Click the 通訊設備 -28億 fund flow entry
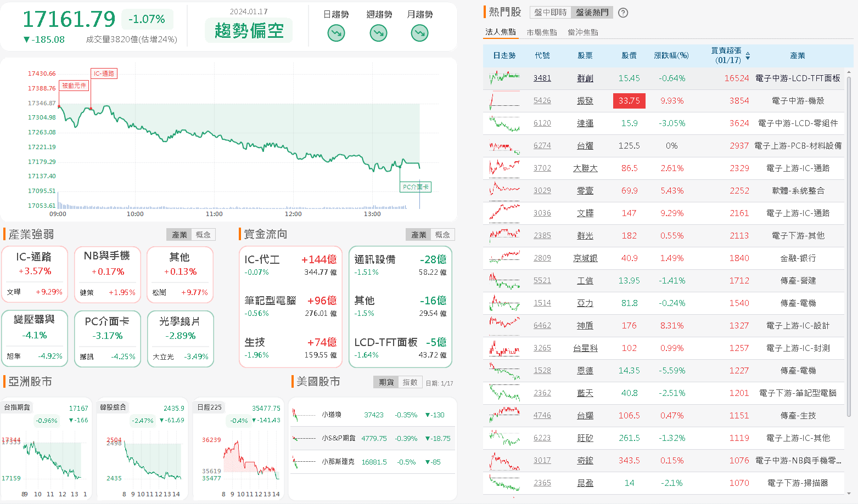The image size is (858, 504). tap(400, 265)
